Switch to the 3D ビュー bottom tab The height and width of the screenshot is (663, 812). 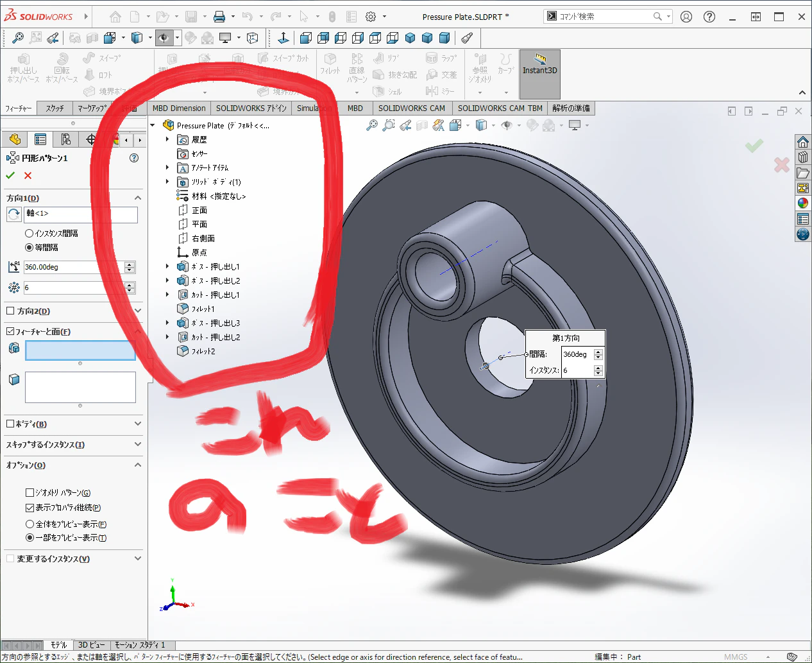click(x=92, y=645)
